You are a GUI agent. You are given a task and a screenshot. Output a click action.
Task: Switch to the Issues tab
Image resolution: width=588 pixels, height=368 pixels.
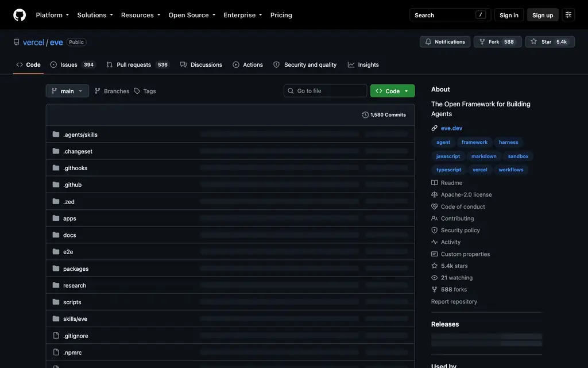[73, 64]
